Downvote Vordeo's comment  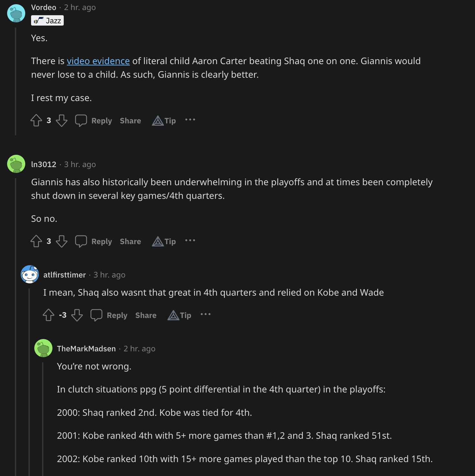point(61,120)
